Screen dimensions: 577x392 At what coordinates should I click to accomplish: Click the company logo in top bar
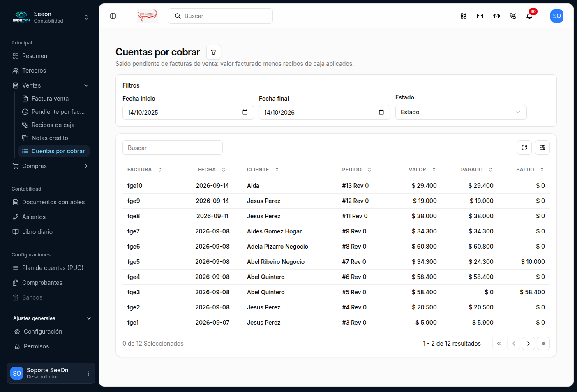point(148,16)
